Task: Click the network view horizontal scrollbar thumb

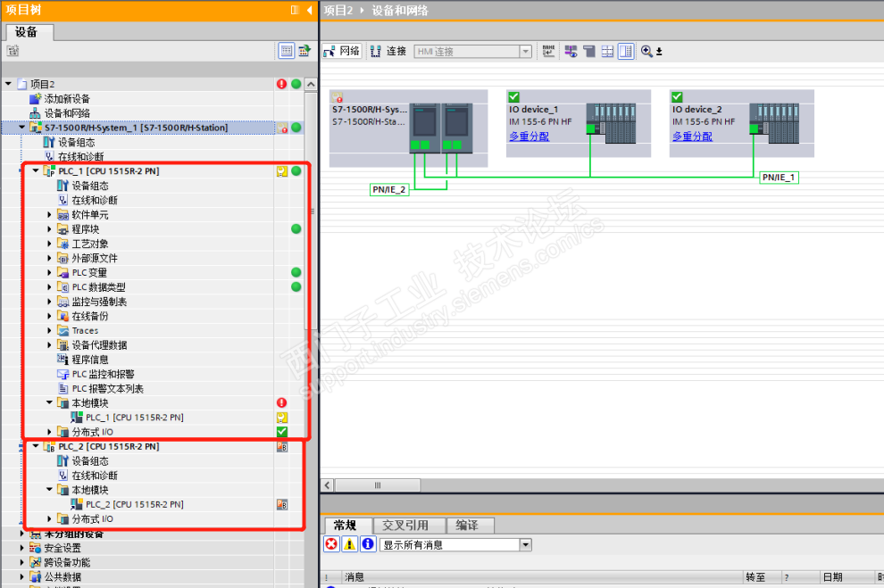Action: [x=377, y=484]
